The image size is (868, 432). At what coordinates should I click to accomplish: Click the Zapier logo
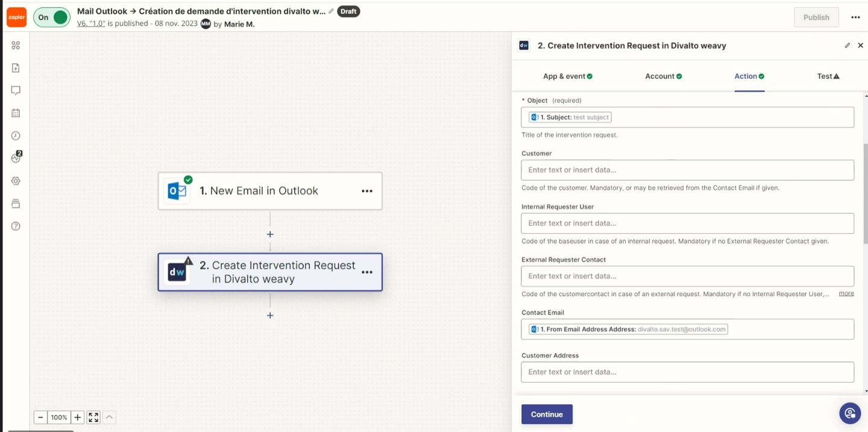click(x=16, y=17)
